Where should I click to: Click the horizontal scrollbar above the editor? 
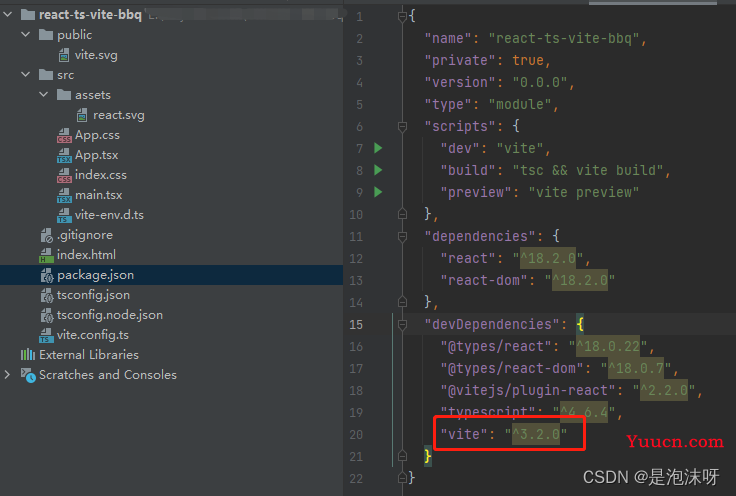652,2
